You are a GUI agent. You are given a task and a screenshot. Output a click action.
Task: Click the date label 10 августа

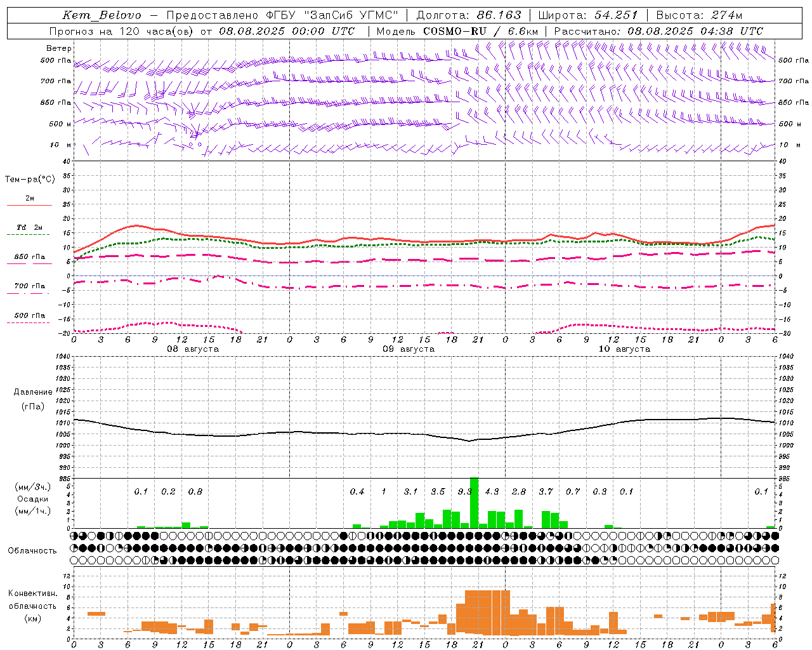624,349
